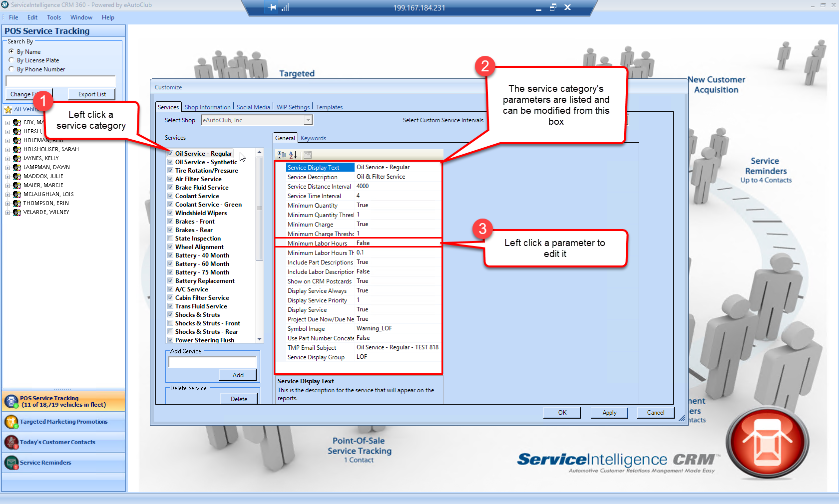Select By Phone Number search option
The height and width of the screenshot is (504, 839).
click(x=11, y=69)
